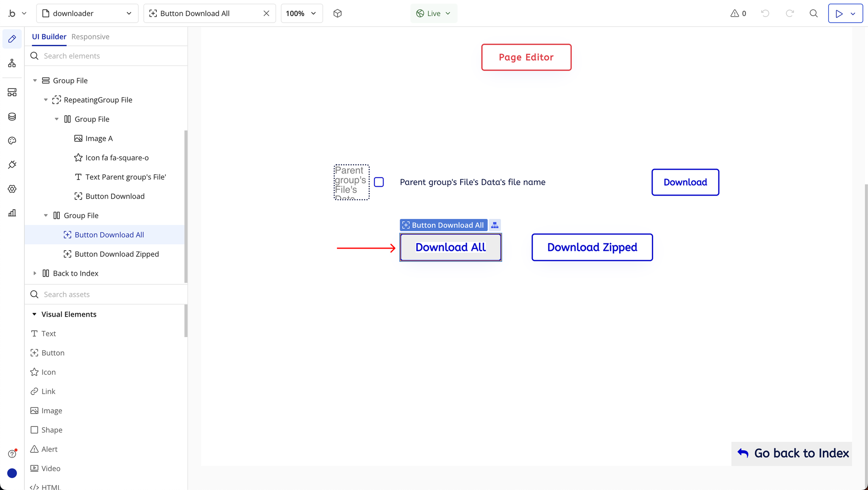
Task: Open the Workflow tab icon in sidebar
Action: (x=12, y=64)
